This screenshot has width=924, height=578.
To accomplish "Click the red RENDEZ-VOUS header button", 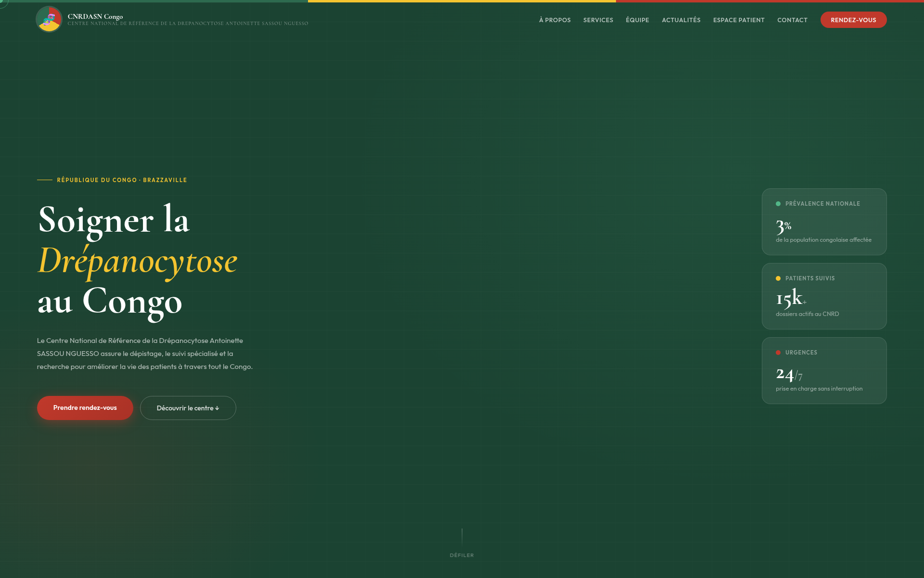I will click(x=853, y=20).
